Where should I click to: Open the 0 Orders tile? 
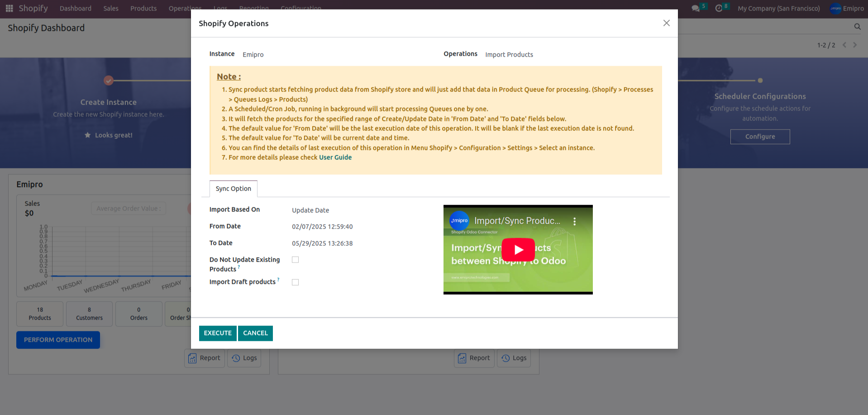point(139,314)
